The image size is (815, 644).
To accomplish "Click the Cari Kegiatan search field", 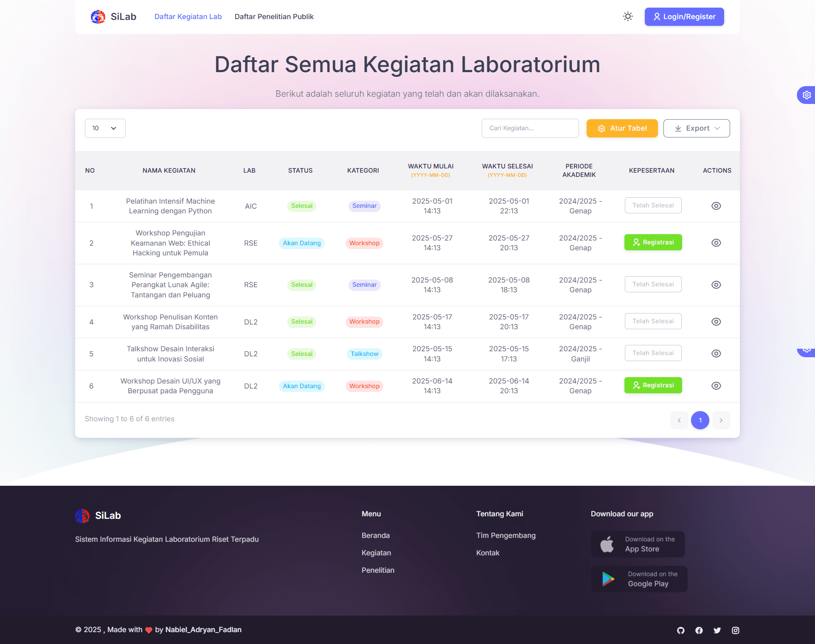I will pos(530,128).
